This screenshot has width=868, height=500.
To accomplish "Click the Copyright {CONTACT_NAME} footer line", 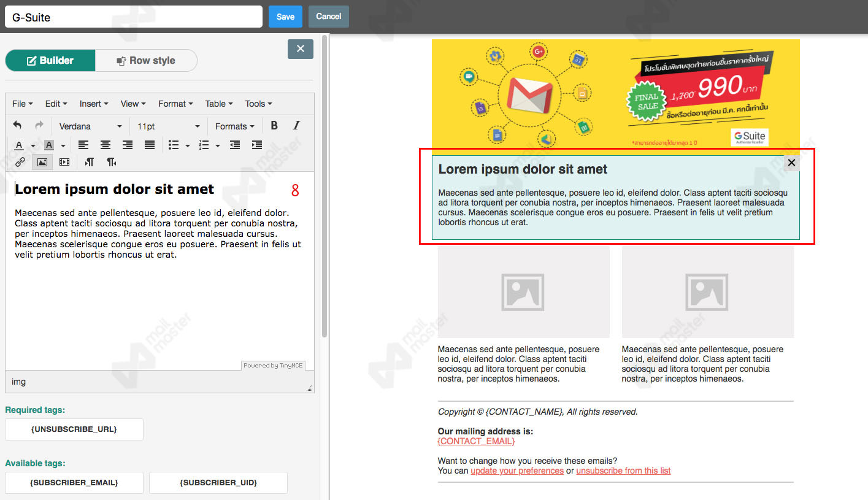I will point(537,412).
